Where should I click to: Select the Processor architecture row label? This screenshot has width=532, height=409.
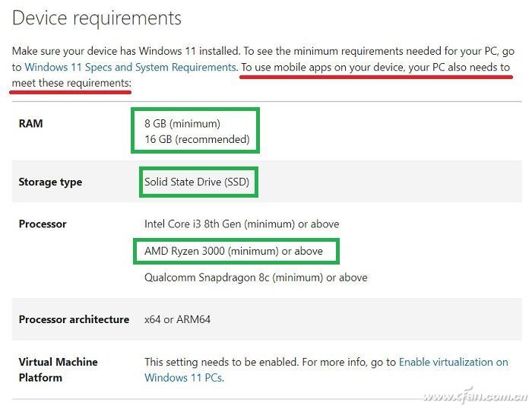click(x=74, y=319)
